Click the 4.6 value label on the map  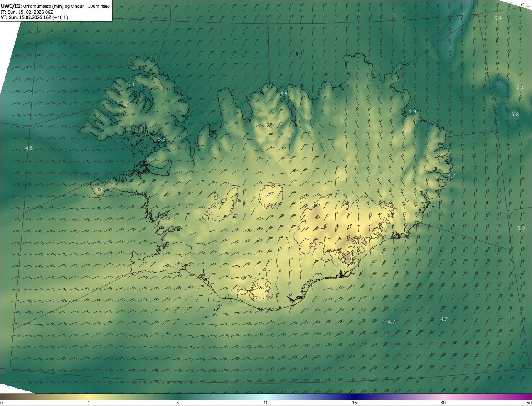(29, 148)
